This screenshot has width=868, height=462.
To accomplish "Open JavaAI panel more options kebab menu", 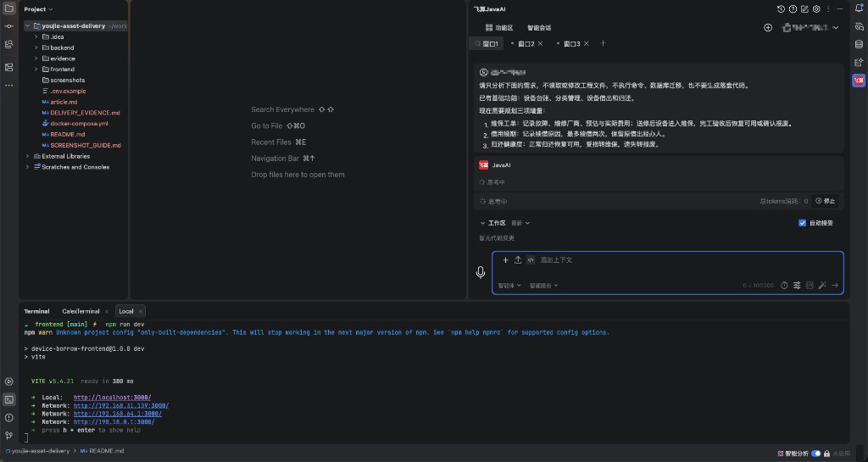I will [828, 8].
